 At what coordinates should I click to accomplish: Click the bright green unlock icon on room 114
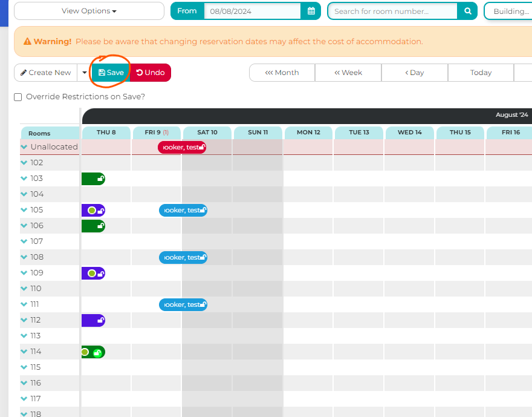[97, 353]
